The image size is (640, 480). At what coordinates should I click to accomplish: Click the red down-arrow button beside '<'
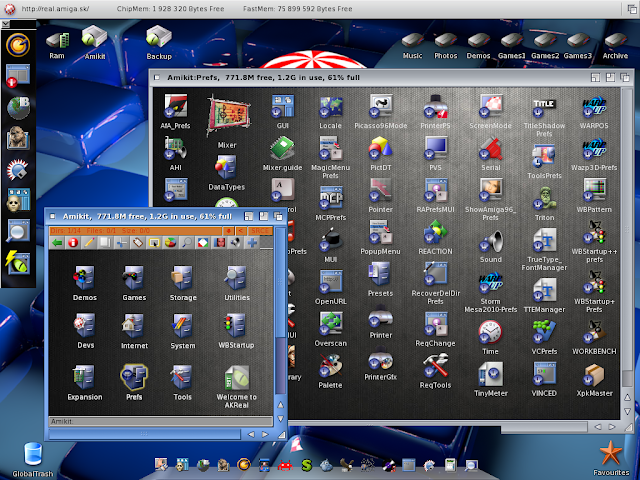[228, 231]
